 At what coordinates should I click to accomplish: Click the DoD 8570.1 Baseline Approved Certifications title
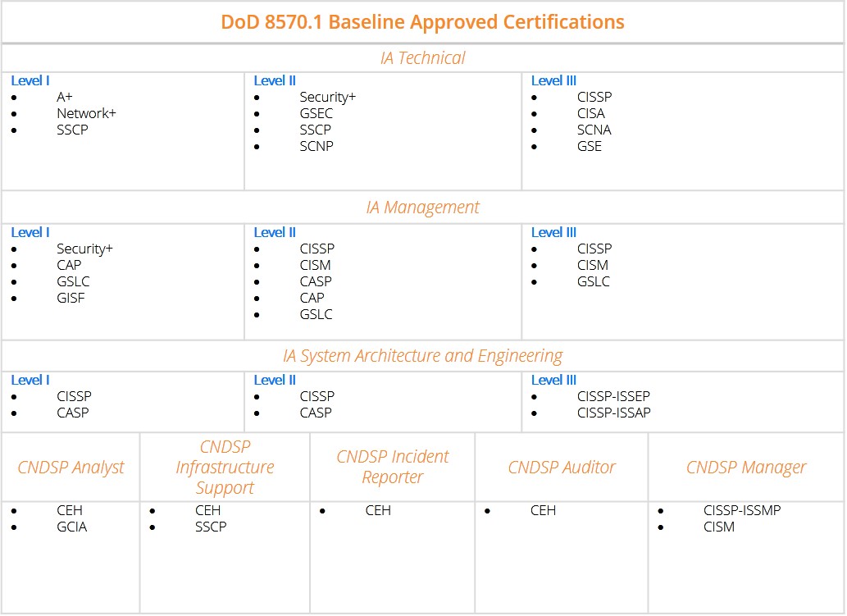point(422,22)
